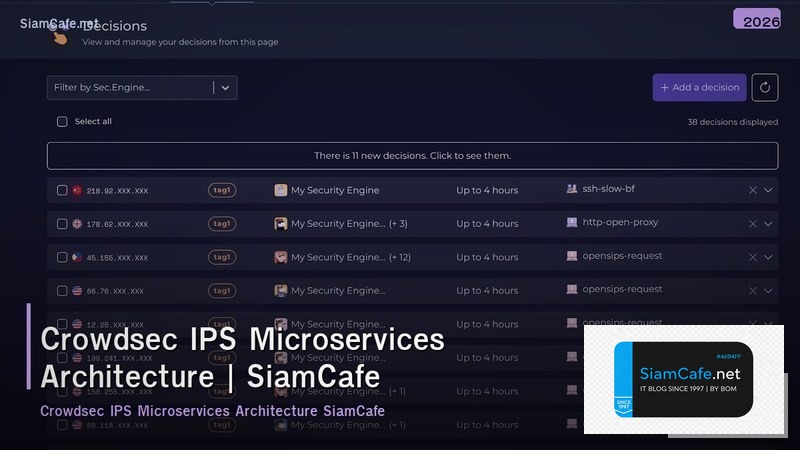The width and height of the screenshot is (800, 450).
Task: Click the country flag beside 66.76.xxx.xxx
Action: click(x=77, y=291)
